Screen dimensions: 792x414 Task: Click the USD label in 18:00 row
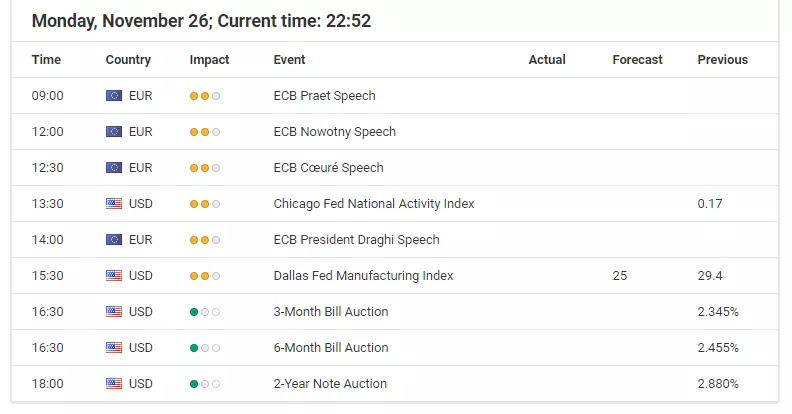pyautogui.click(x=140, y=384)
